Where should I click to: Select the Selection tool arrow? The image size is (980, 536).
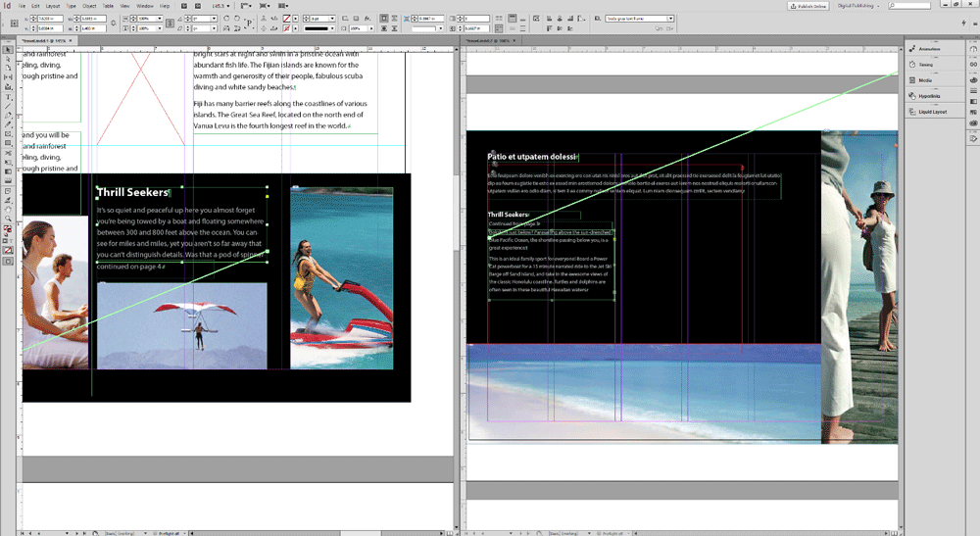(8, 50)
